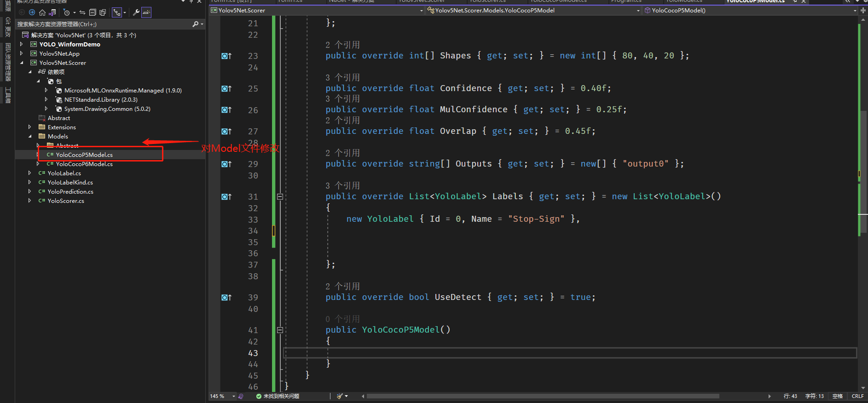The image size is (868, 403).
Task: Collapse the Yolov5Net.Scorer project node
Action: click(21, 63)
